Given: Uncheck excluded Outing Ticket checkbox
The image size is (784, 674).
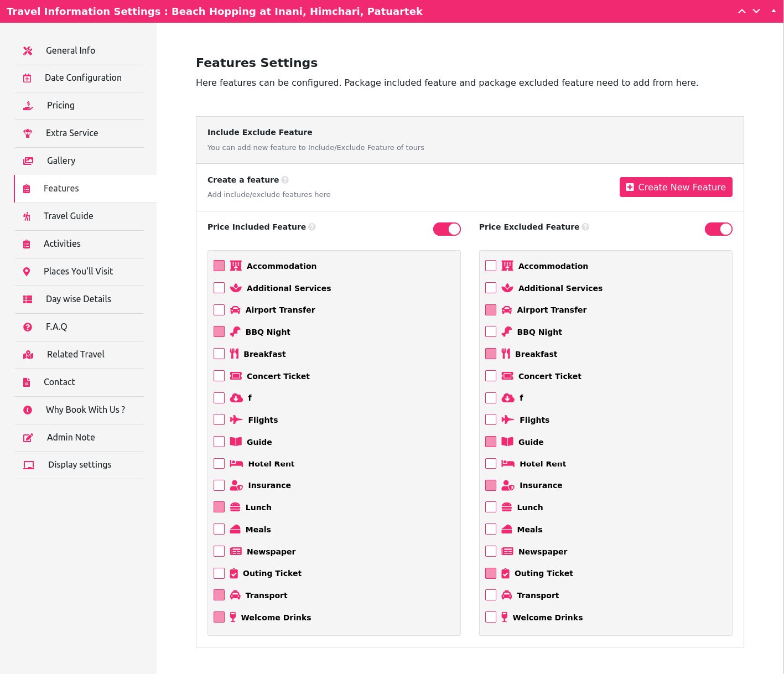Looking at the screenshot, I should tap(491, 573).
